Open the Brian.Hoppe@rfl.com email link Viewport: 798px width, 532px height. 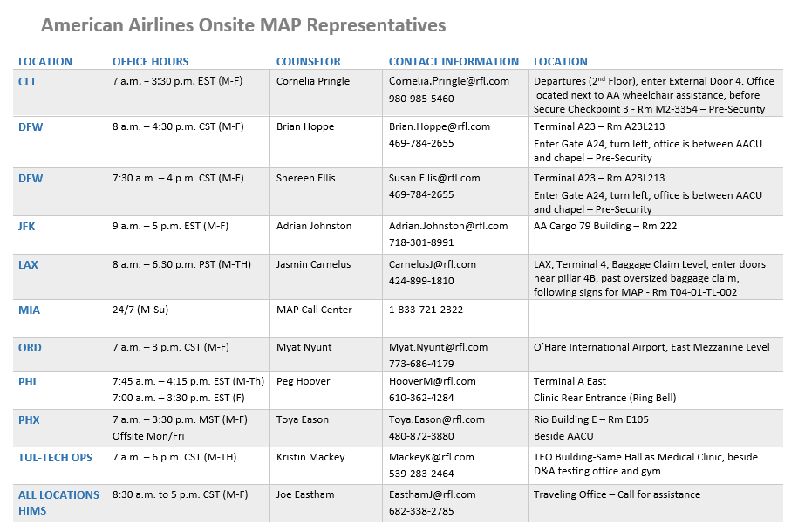point(439,126)
